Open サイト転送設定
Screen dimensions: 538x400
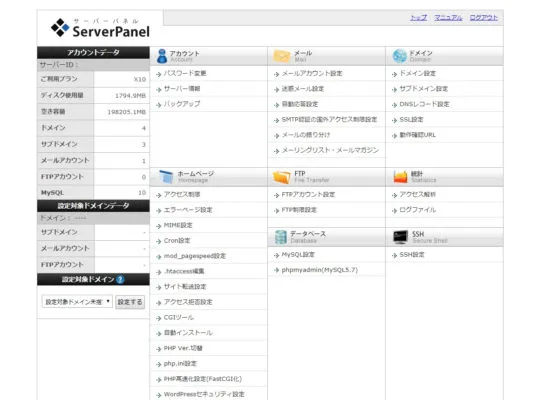tap(185, 287)
